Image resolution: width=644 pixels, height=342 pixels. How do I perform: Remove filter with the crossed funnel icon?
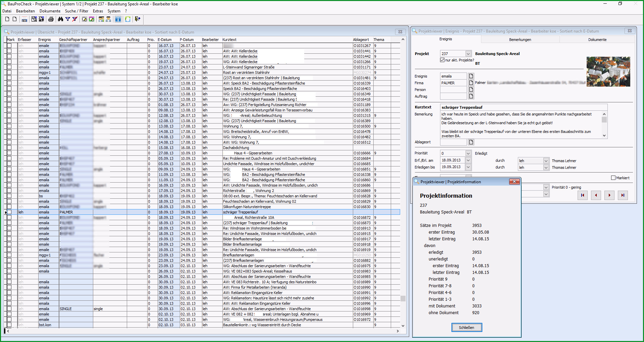[75, 19]
